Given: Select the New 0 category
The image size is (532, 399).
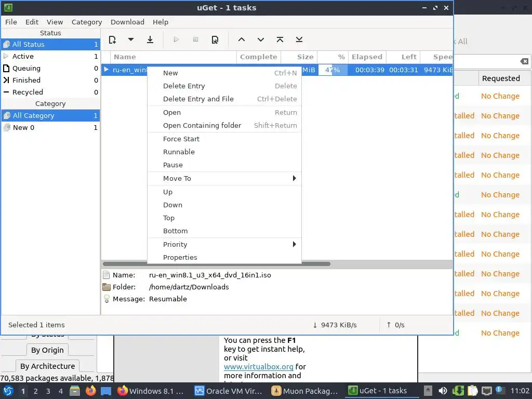Looking at the screenshot, I should 50,128.
